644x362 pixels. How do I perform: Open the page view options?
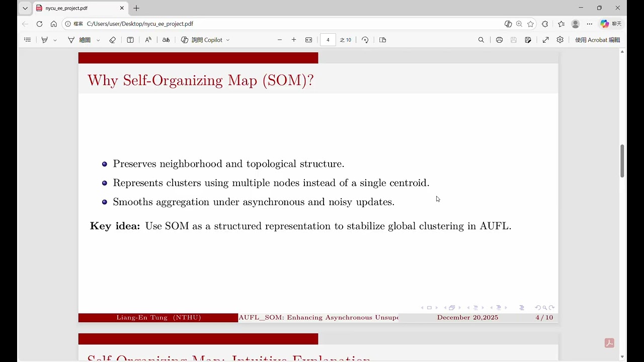[383, 40]
